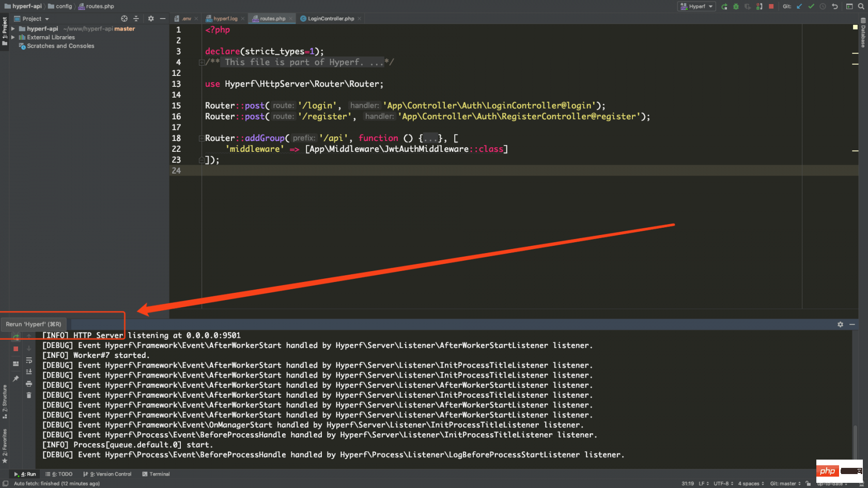Open Search Everywhere magnifier
Image resolution: width=868 pixels, height=488 pixels.
coord(861,7)
